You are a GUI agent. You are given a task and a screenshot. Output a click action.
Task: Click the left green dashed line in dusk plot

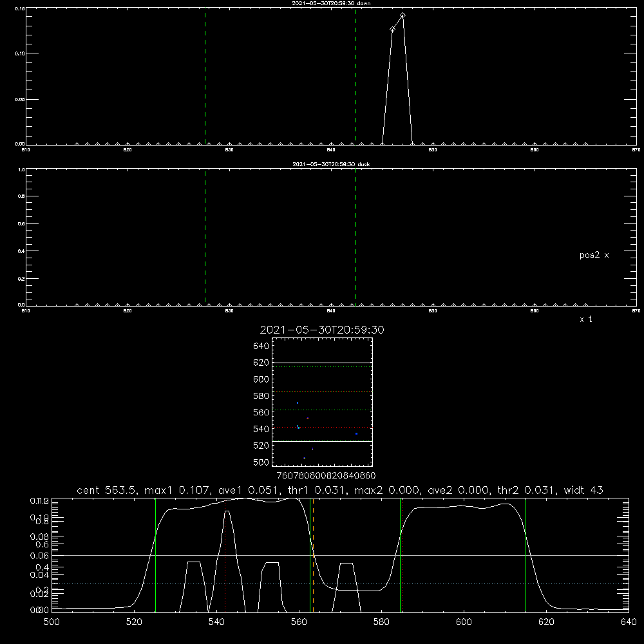pos(205,237)
